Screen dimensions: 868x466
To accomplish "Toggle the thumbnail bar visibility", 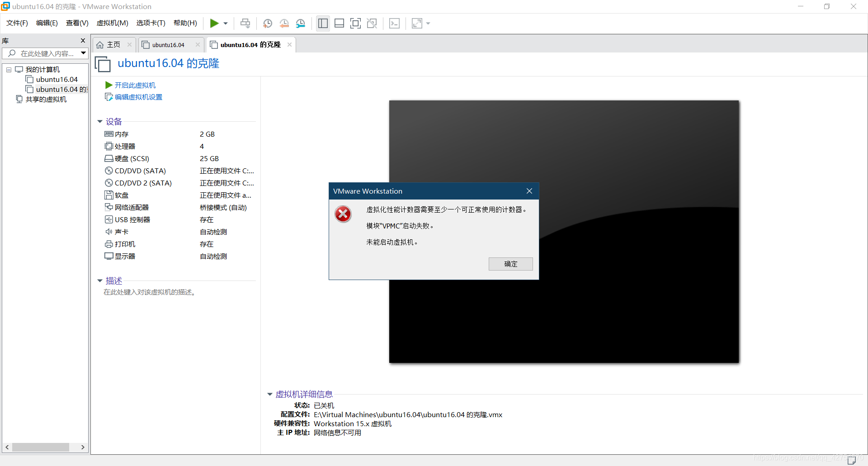I will 339,23.
